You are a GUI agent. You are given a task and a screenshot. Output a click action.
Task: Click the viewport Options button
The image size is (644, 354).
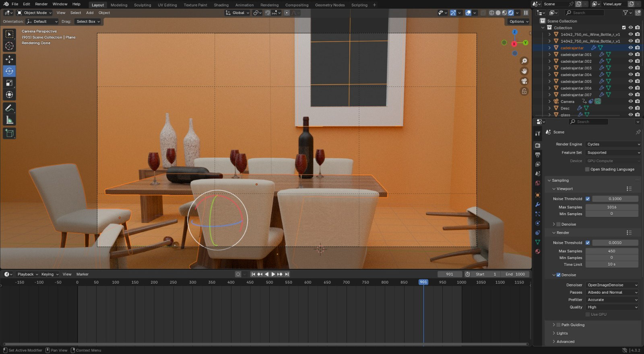518,22
